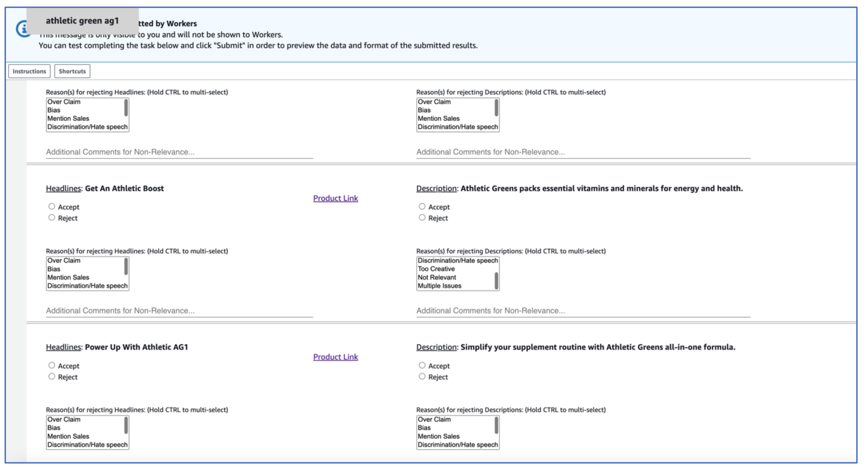
Task: Reject the 'Simplify your supplement routine' description
Action: 422,377
